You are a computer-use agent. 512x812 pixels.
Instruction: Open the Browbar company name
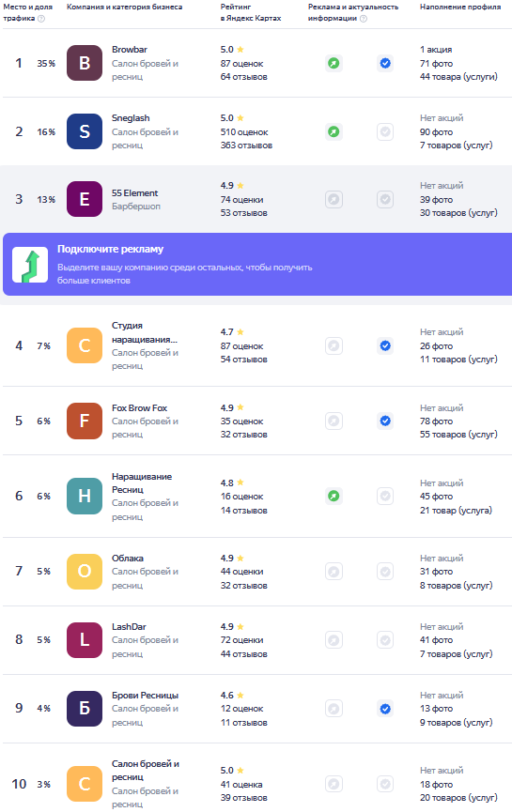tap(130, 49)
